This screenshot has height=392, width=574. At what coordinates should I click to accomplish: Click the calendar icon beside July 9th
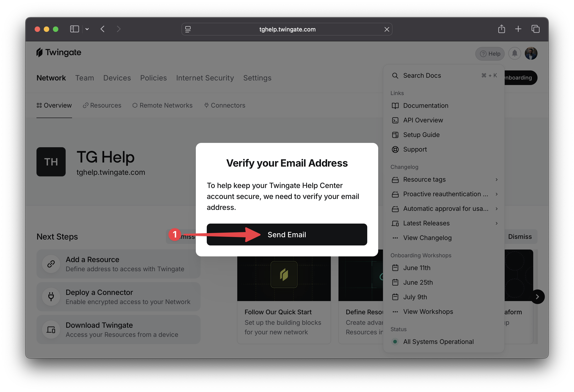(x=395, y=297)
